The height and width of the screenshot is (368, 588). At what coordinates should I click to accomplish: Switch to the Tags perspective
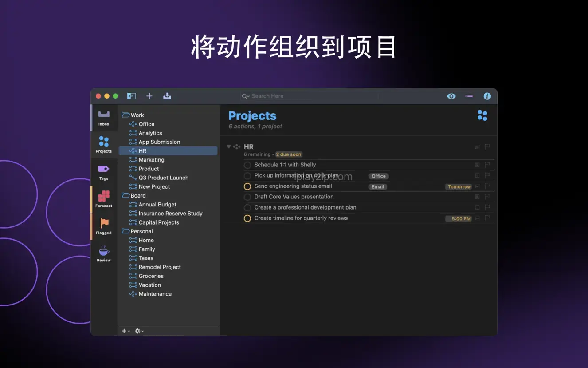point(104,172)
